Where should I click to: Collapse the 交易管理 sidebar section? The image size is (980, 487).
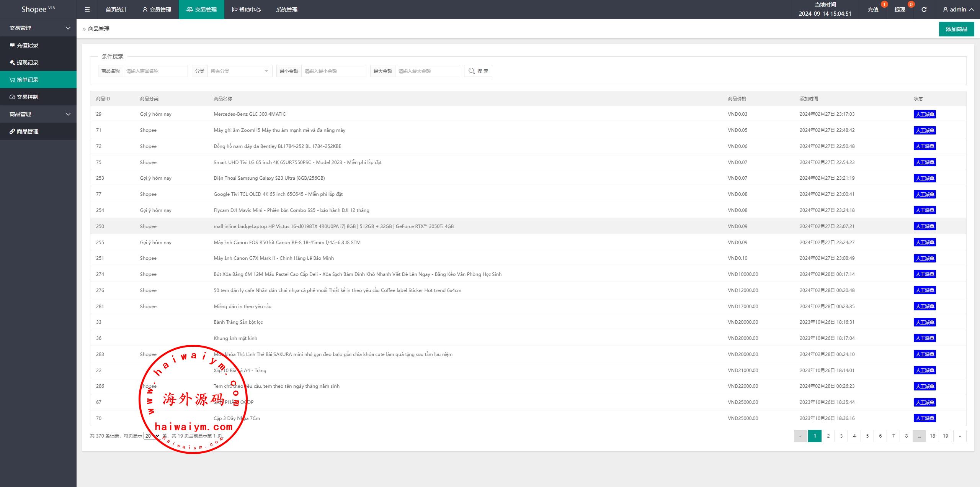click(38, 28)
